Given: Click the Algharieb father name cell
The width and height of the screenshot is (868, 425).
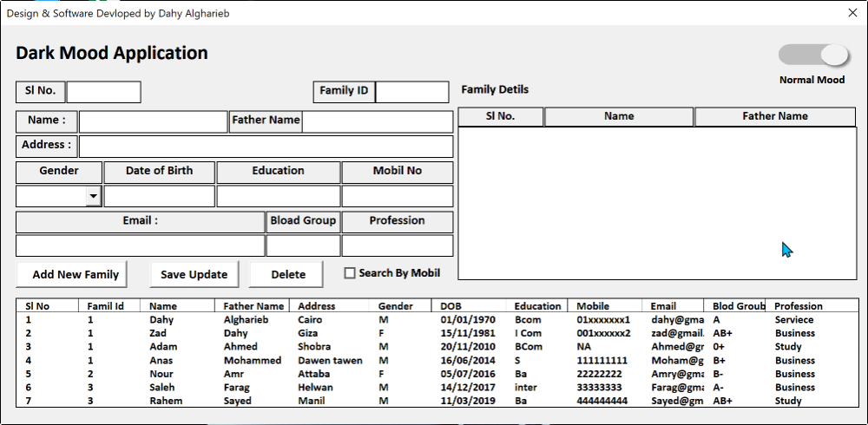Looking at the screenshot, I should [x=246, y=320].
